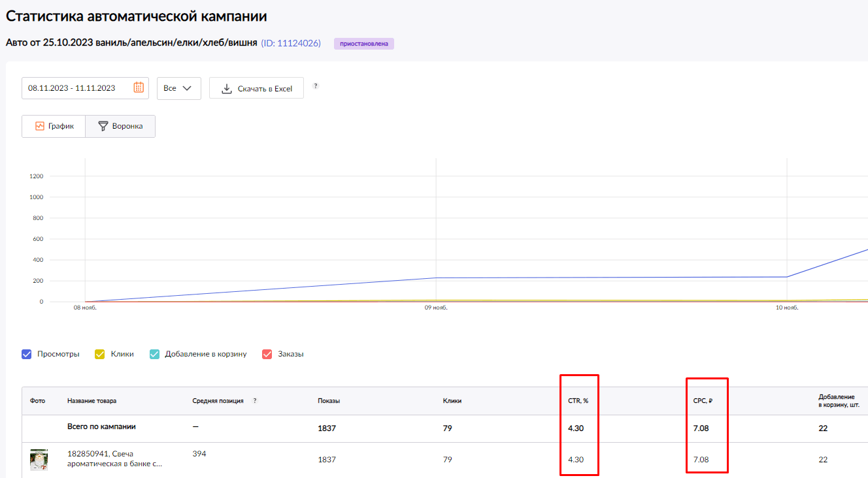
Task: Click the 10 нояб. label on the chart axis
Action: 787,308
